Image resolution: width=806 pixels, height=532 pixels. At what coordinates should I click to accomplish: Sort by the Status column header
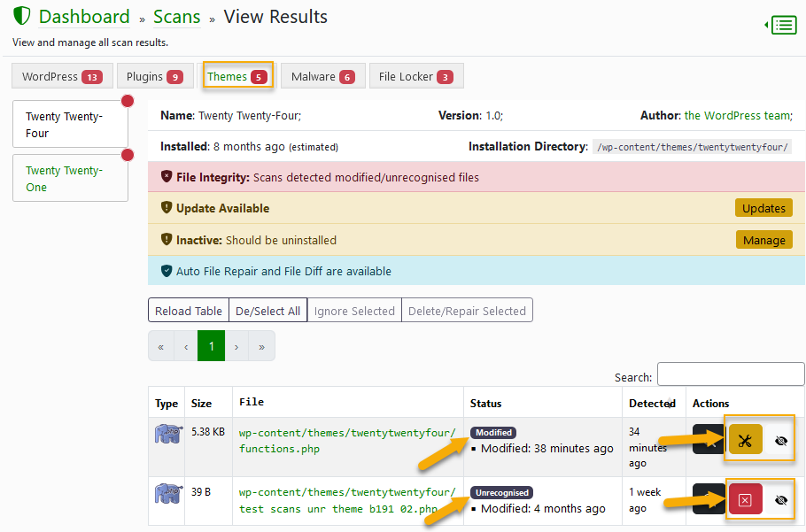click(542, 403)
